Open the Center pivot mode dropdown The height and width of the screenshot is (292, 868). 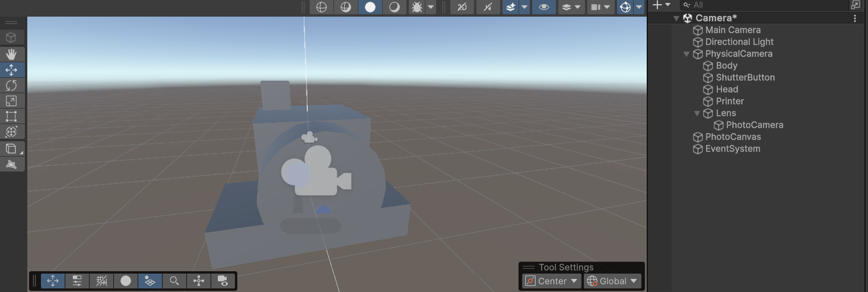click(x=552, y=281)
